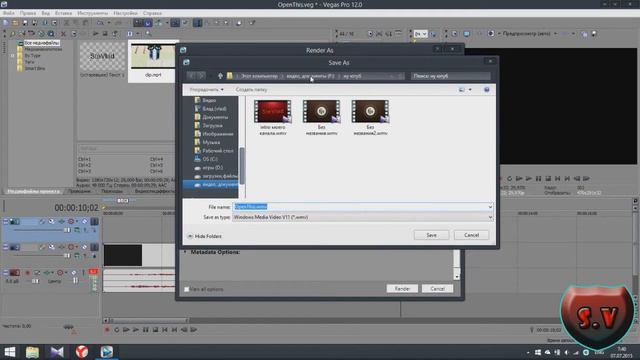This screenshot has width=640, height=360.
Task: Toggle loop playback in video preview
Action: pos(509,178)
